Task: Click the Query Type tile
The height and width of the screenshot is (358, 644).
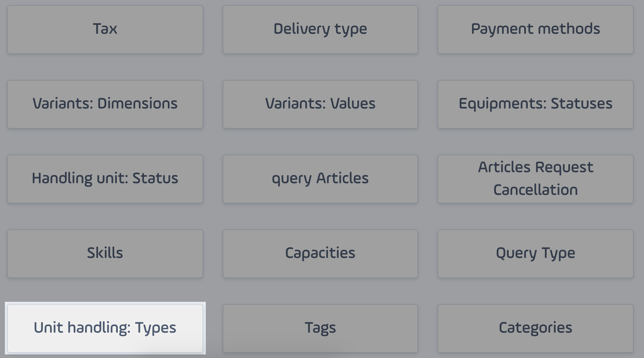Action: [536, 254]
